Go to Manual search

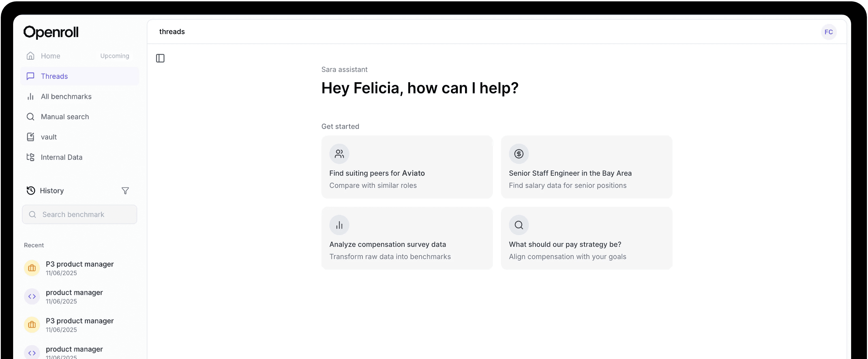tap(65, 117)
